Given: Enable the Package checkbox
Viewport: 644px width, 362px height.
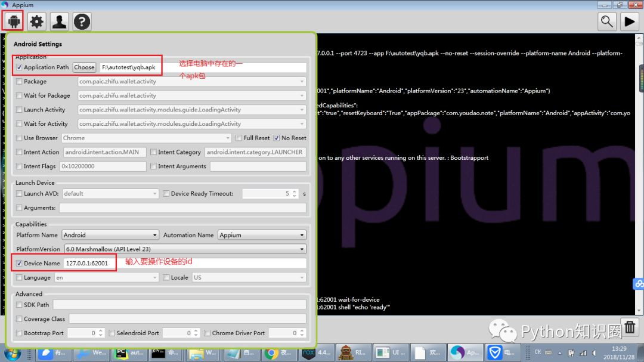Looking at the screenshot, I should 19,81.
